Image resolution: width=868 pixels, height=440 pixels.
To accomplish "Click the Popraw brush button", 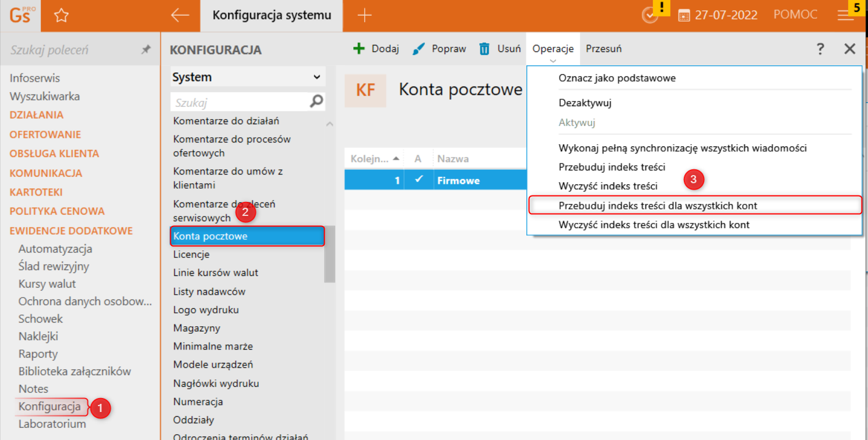I will click(439, 49).
